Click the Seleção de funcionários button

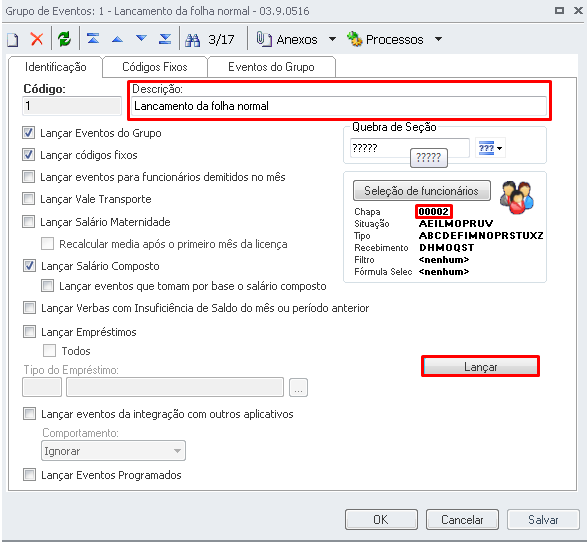(422, 191)
